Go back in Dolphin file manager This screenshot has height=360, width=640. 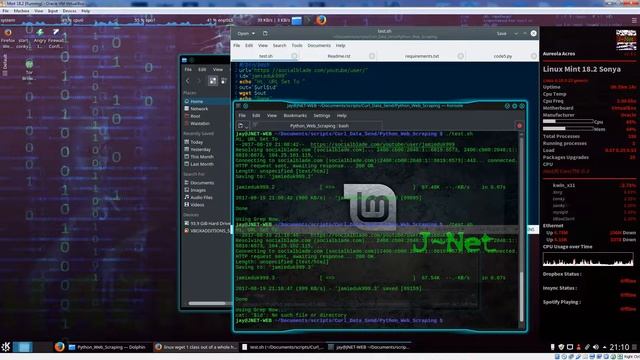click(187, 81)
